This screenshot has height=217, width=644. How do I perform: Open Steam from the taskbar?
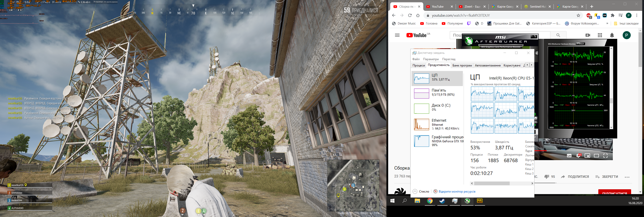[x=442, y=201]
